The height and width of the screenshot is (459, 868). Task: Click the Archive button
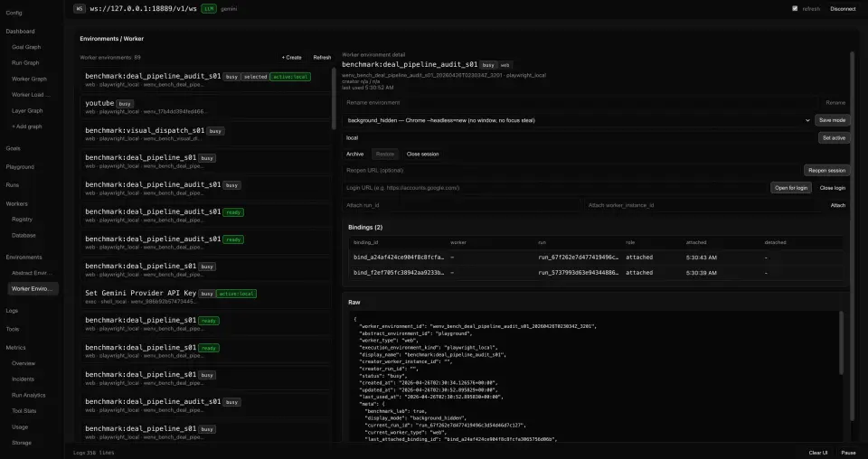tap(354, 155)
